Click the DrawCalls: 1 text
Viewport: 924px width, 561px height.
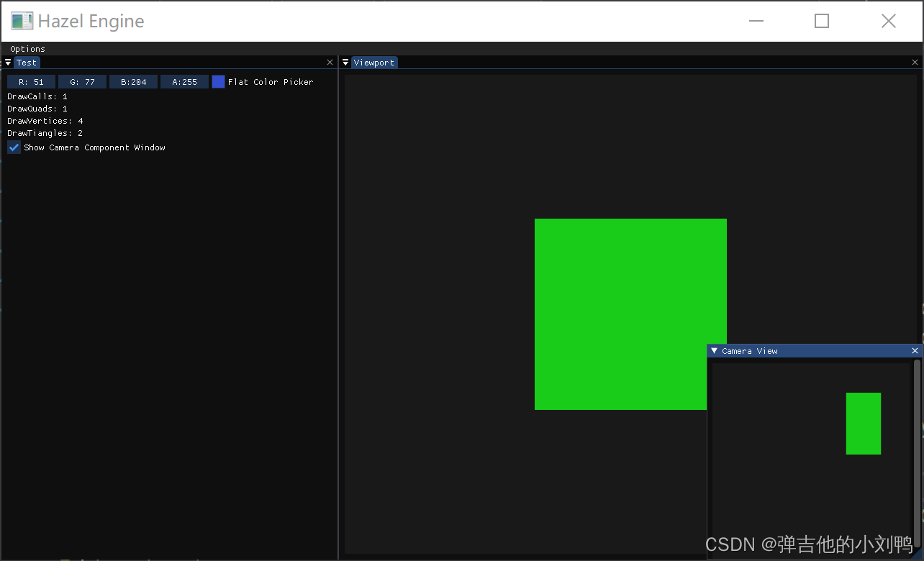coord(37,96)
